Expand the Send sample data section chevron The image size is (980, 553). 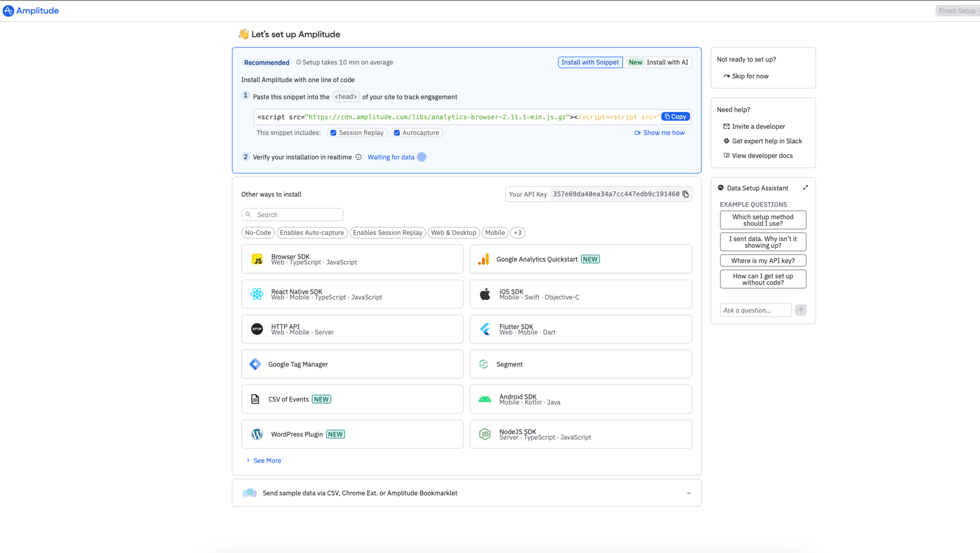pyautogui.click(x=689, y=493)
